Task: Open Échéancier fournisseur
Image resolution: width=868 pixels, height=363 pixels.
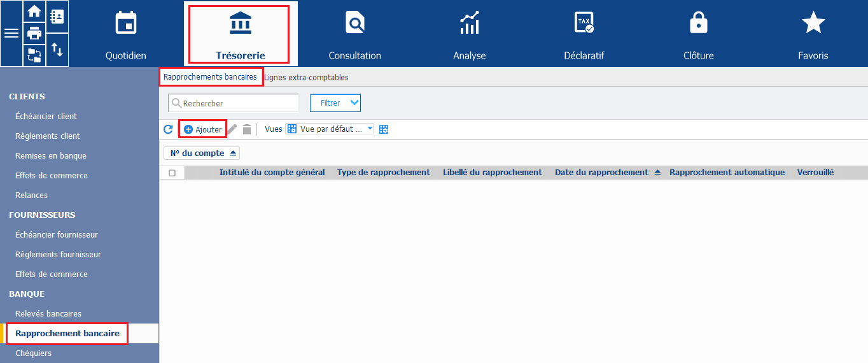Action: [57, 235]
